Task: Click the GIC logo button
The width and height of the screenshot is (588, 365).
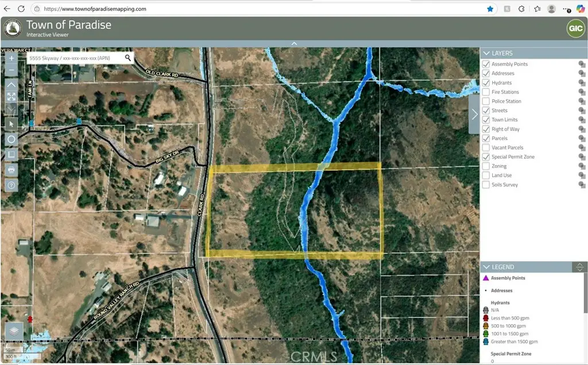Action: tap(575, 28)
